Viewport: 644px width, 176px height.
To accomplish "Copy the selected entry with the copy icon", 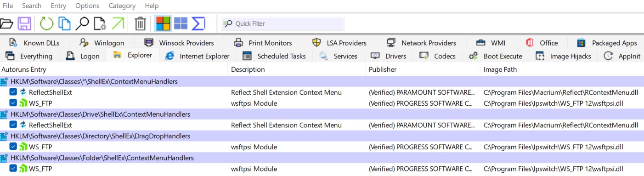I will click(x=64, y=23).
